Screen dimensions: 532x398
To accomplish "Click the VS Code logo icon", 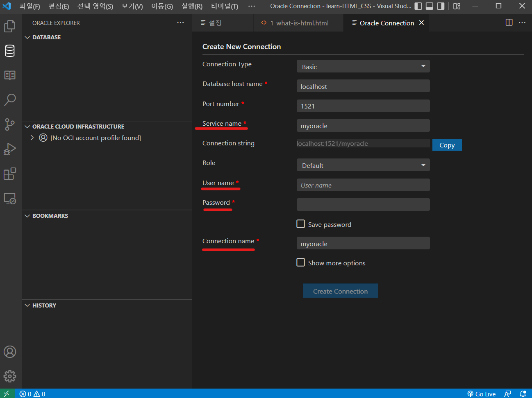I will 7,6.
